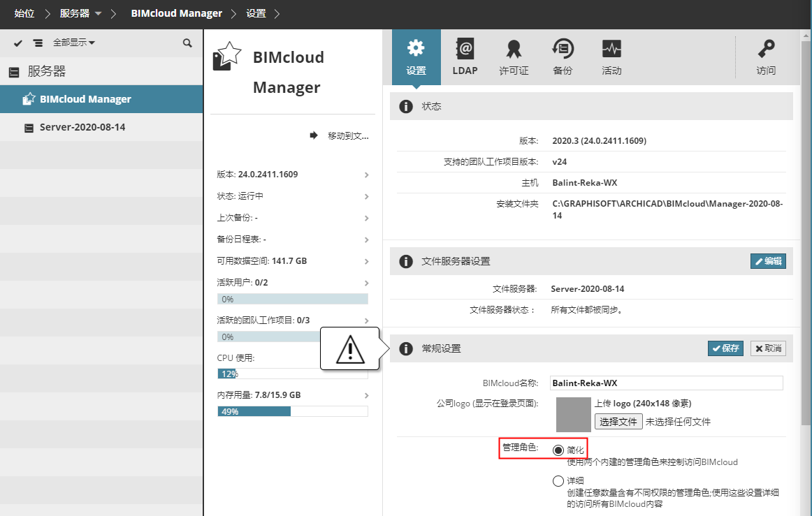Screen dimensions: 812x516
Task: Click the 所有文件都被同步 status text
Action: pos(587,310)
